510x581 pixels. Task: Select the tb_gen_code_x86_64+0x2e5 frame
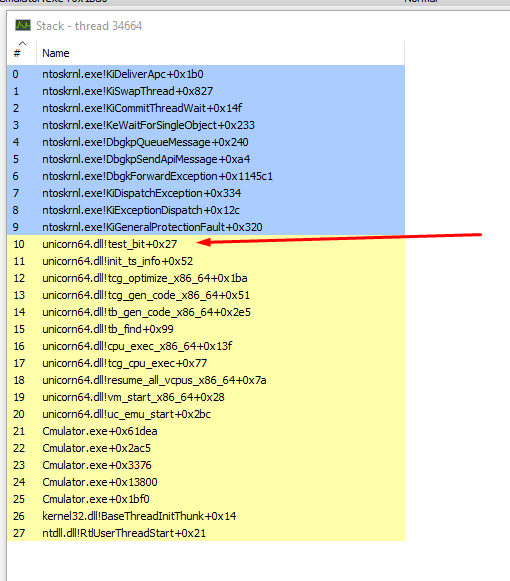tap(206, 312)
